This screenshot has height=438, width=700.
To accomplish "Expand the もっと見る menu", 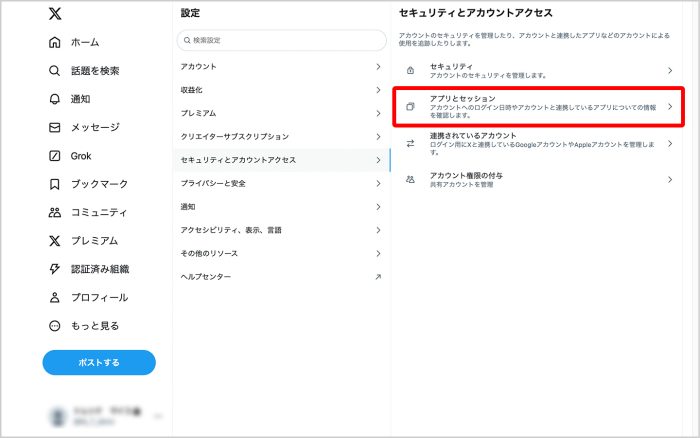I will click(55, 326).
